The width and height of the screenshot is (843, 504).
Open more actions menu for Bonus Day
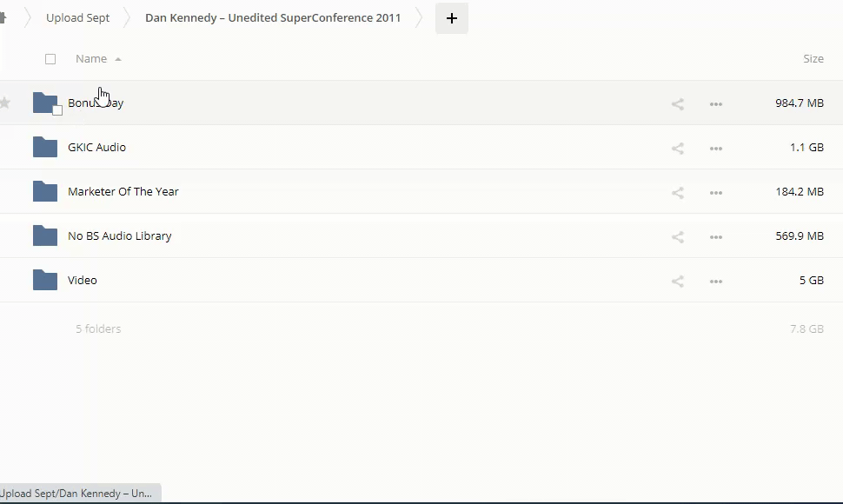point(716,104)
